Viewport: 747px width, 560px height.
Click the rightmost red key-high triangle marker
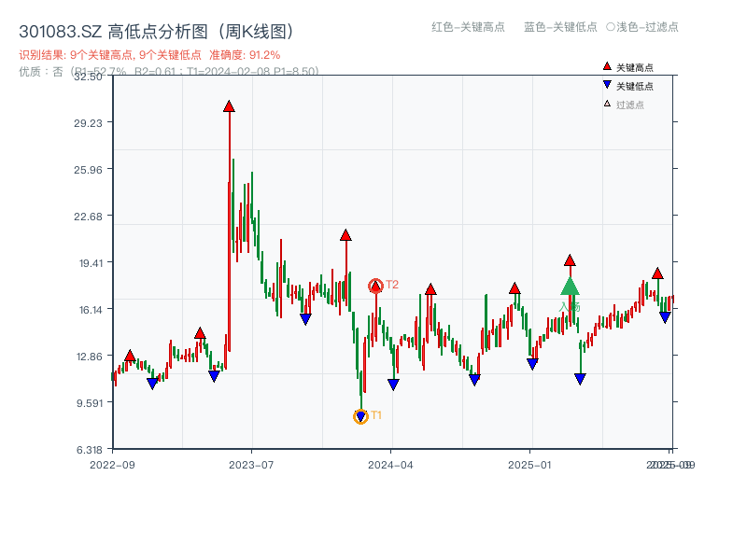(658, 273)
